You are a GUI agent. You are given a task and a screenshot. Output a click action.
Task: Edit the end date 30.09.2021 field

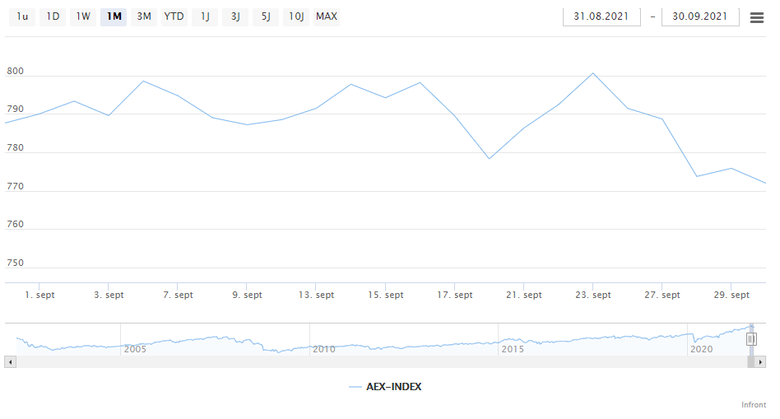(x=700, y=16)
